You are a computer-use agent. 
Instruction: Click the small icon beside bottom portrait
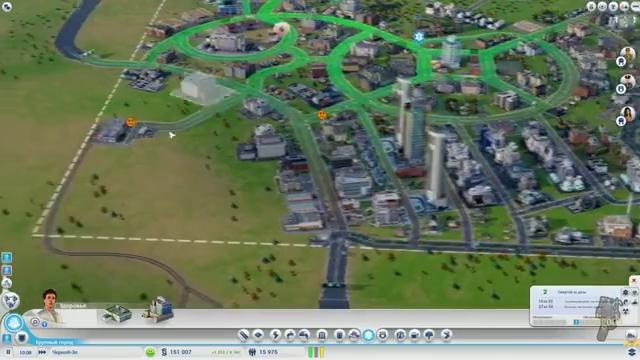pyautogui.click(x=621, y=121)
